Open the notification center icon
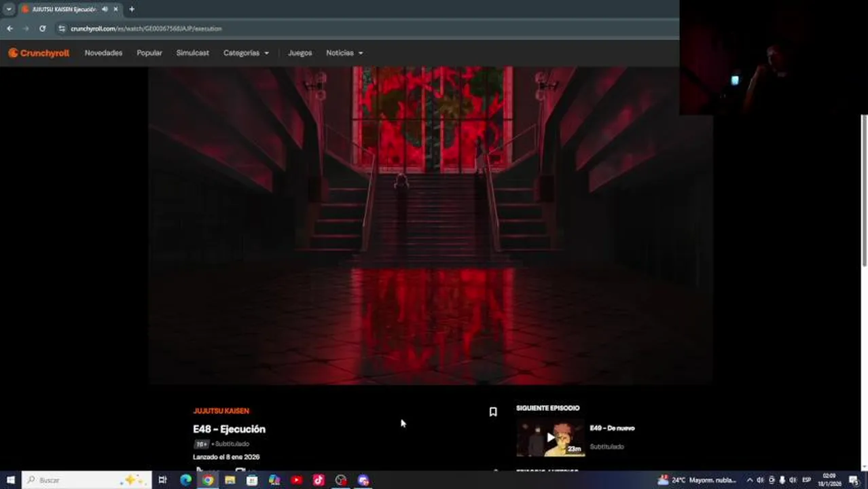 pos(854,480)
